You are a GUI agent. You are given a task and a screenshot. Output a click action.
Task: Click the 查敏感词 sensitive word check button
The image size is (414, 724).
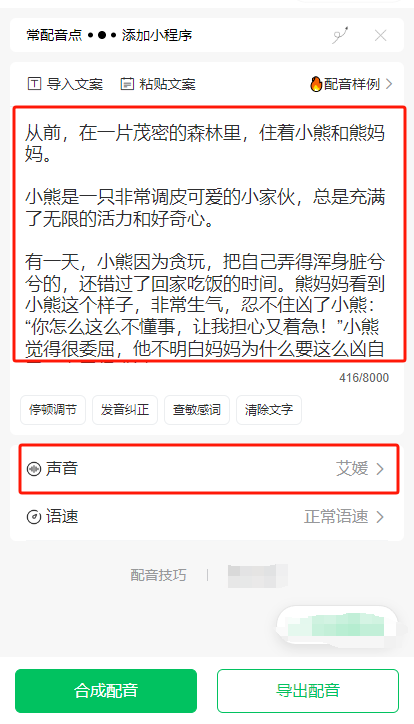[197, 410]
